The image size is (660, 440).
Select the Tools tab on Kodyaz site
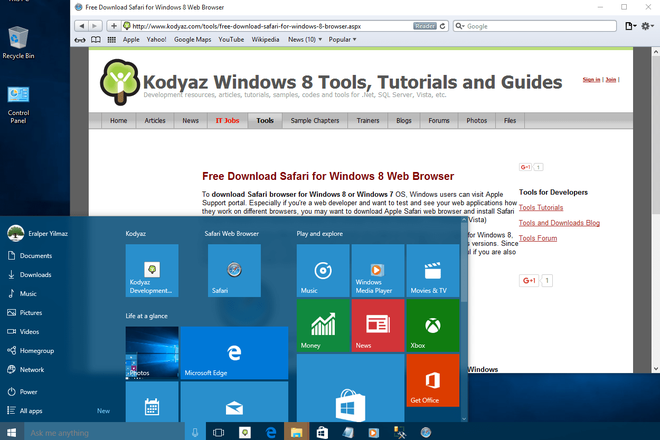pos(265,121)
